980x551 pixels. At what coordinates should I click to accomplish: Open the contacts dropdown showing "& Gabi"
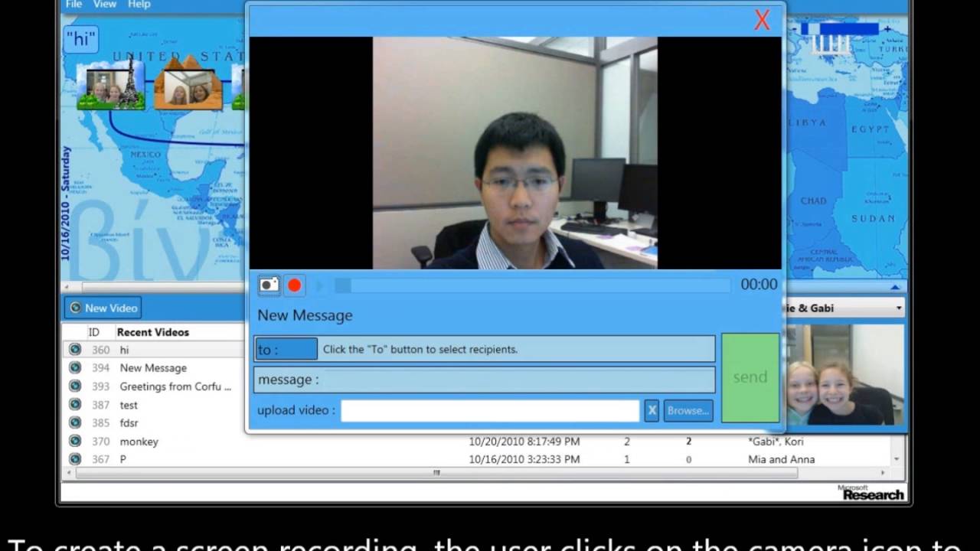click(844, 308)
